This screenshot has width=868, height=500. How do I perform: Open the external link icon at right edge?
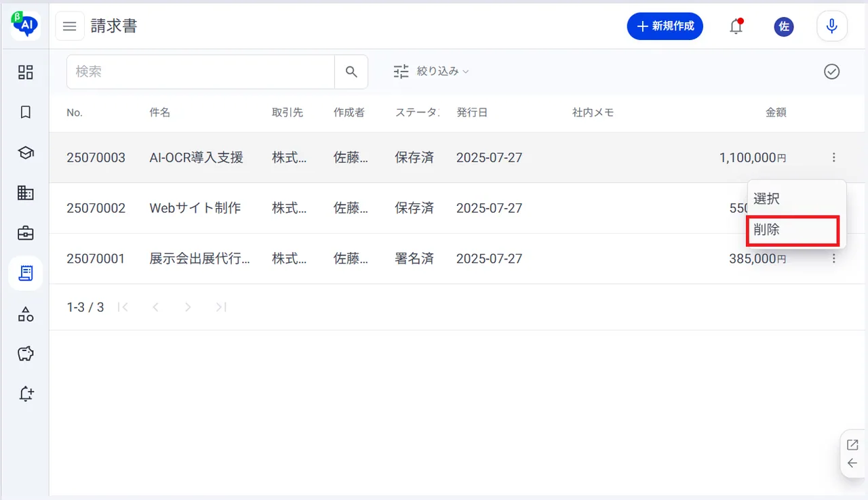pos(852,445)
